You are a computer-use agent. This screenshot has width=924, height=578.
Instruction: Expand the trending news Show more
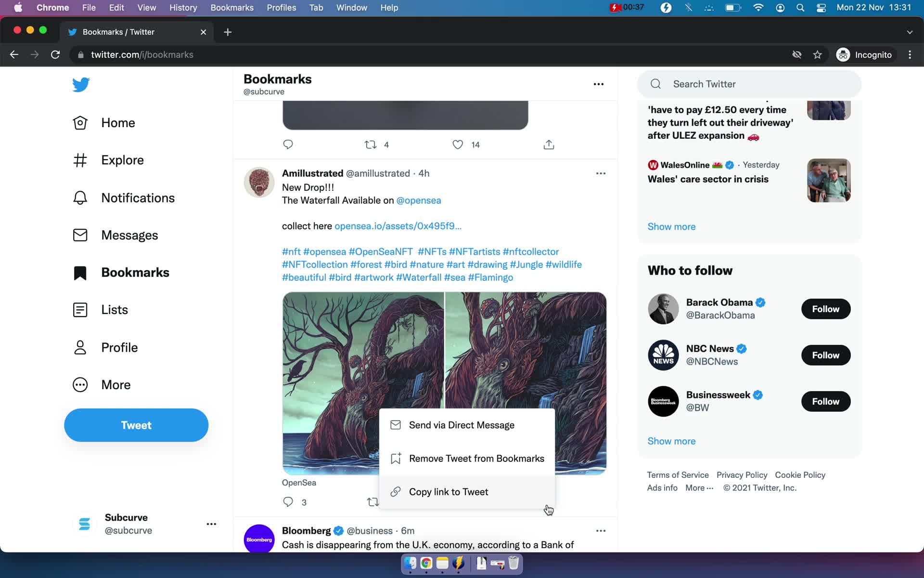[x=672, y=226]
